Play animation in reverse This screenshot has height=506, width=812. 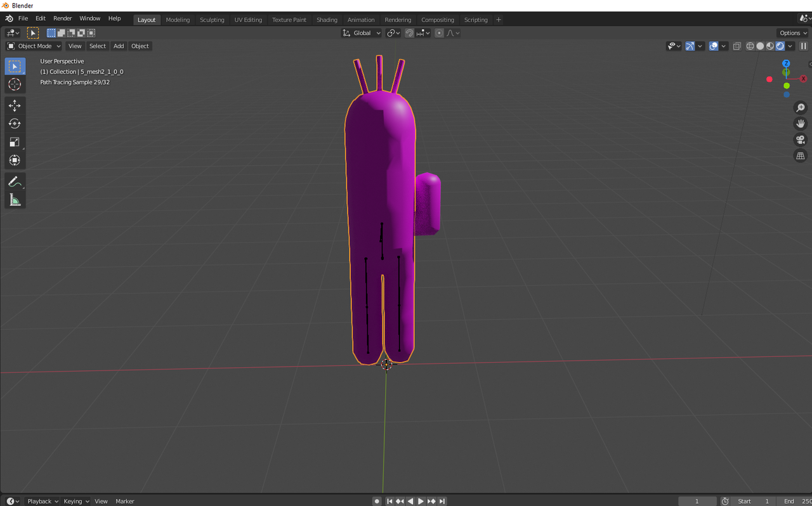pos(410,501)
